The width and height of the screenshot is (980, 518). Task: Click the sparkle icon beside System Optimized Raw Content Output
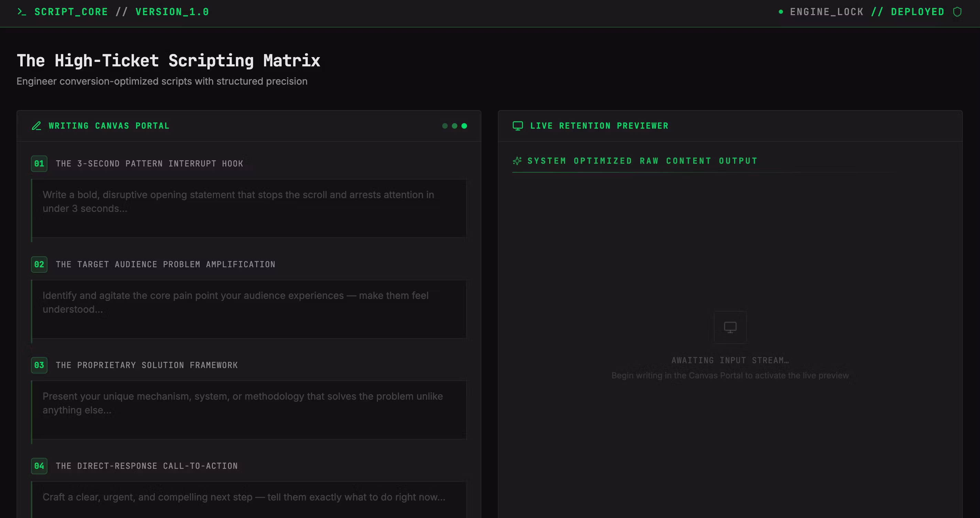tap(517, 161)
